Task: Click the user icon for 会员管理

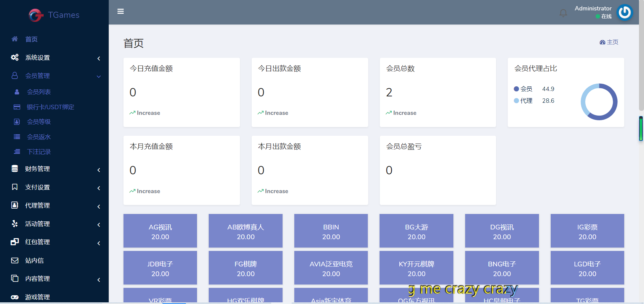Action: (x=15, y=76)
